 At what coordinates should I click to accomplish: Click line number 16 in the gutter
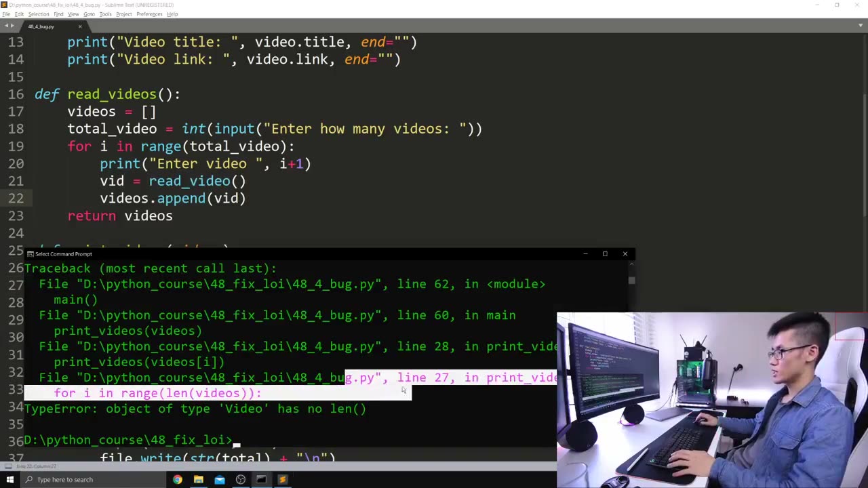(x=16, y=94)
